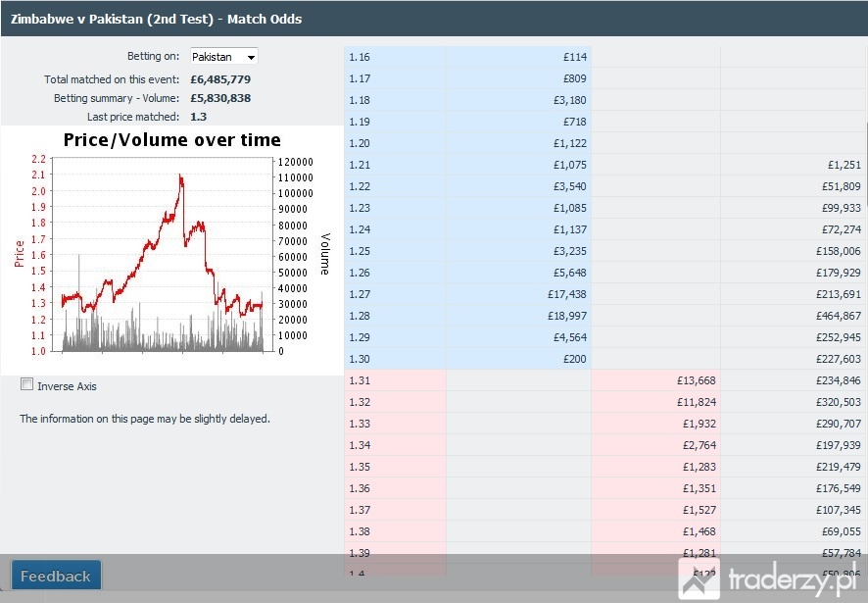The height and width of the screenshot is (603, 868).
Task: Select the 1.16 price row
Action: click(x=467, y=57)
